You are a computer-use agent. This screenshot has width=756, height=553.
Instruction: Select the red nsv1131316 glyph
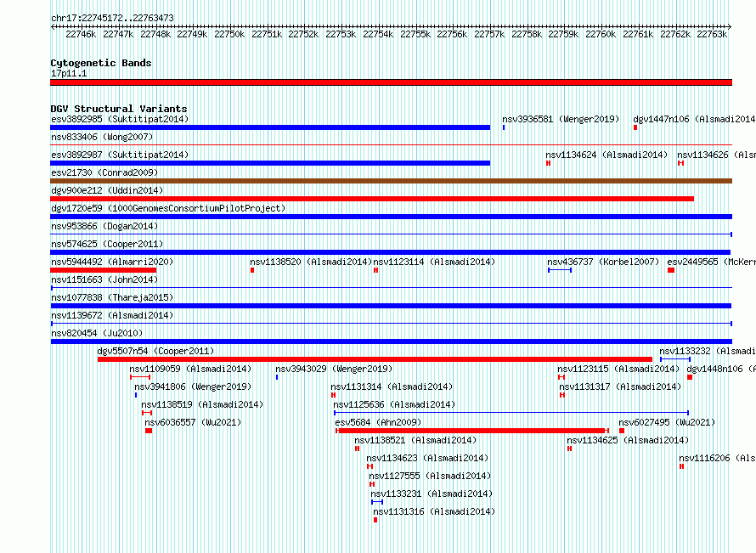375,520
